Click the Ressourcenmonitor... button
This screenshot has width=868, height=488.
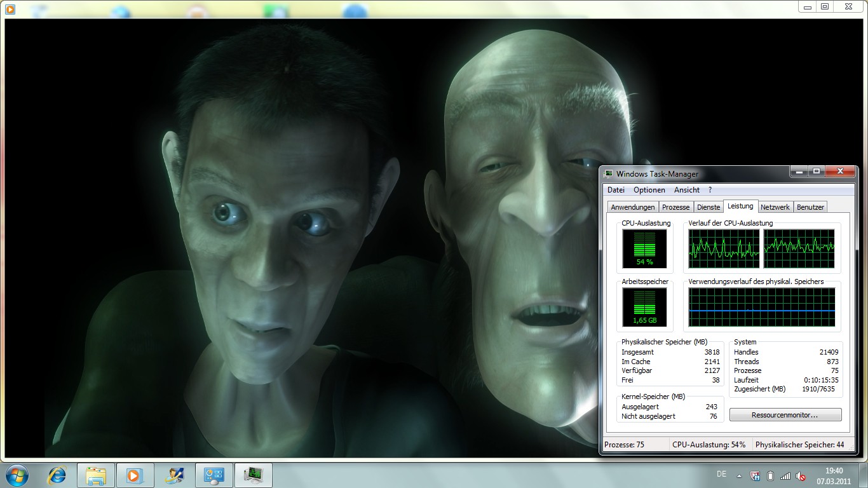click(x=785, y=415)
